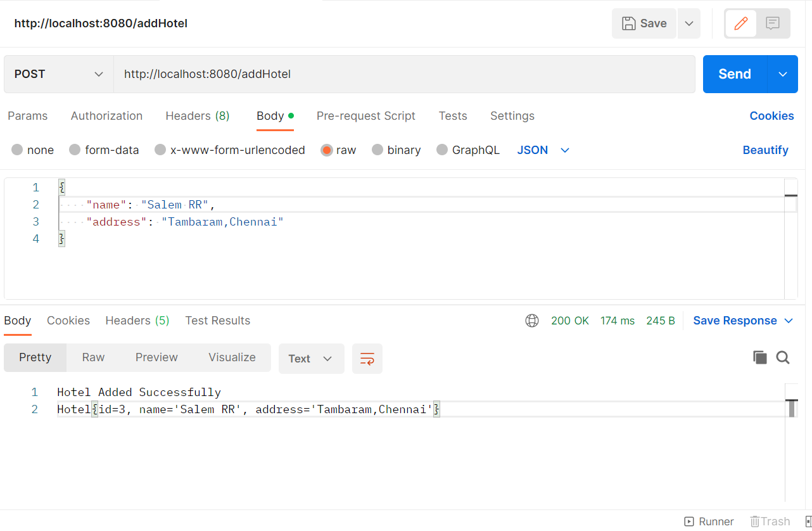
Task: Click the Beautify link
Action: click(765, 150)
